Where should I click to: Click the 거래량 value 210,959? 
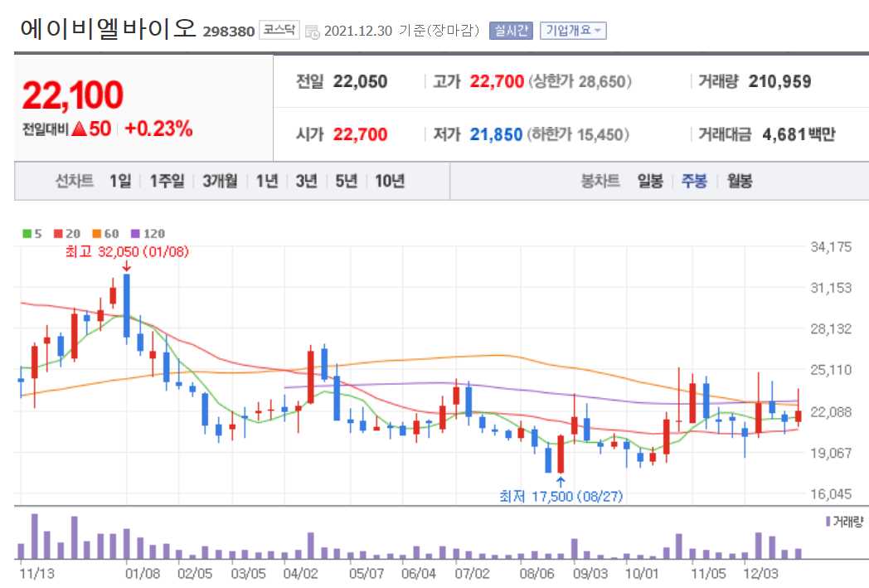[x=779, y=82]
